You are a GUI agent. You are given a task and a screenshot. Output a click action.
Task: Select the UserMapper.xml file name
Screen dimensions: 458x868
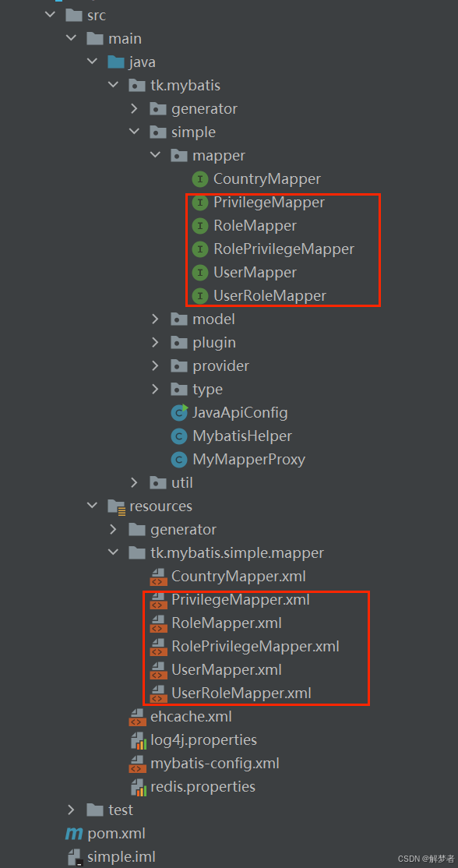[x=227, y=669]
